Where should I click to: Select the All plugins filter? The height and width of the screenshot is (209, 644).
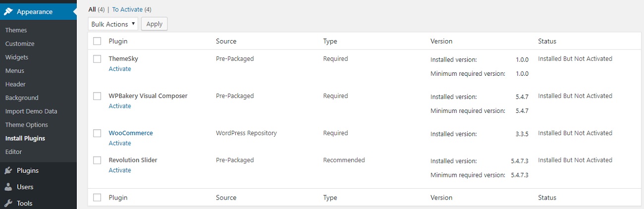click(x=92, y=9)
